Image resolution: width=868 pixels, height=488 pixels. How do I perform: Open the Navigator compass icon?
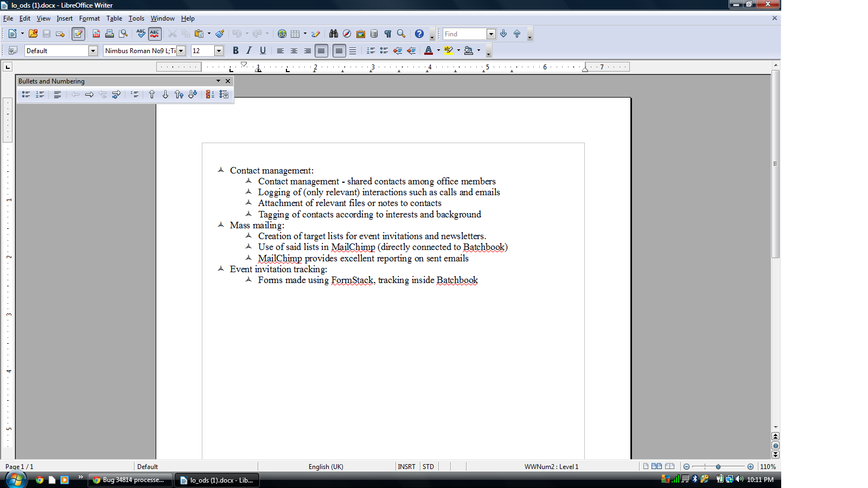[347, 34]
